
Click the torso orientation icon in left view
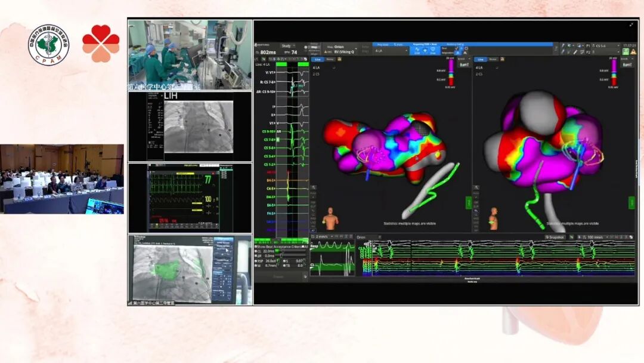(x=330, y=219)
